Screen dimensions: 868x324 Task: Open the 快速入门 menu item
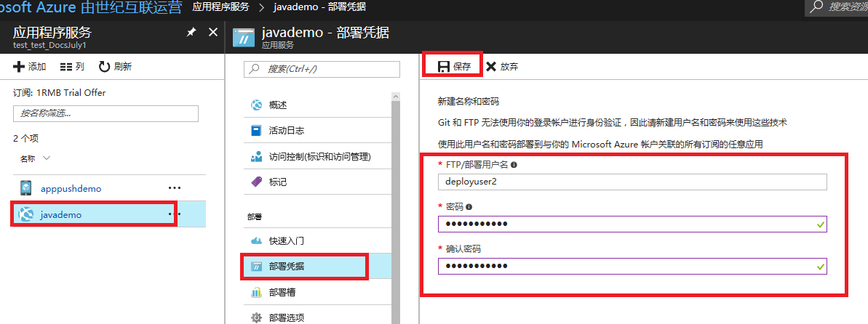click(x=316, y=241)
